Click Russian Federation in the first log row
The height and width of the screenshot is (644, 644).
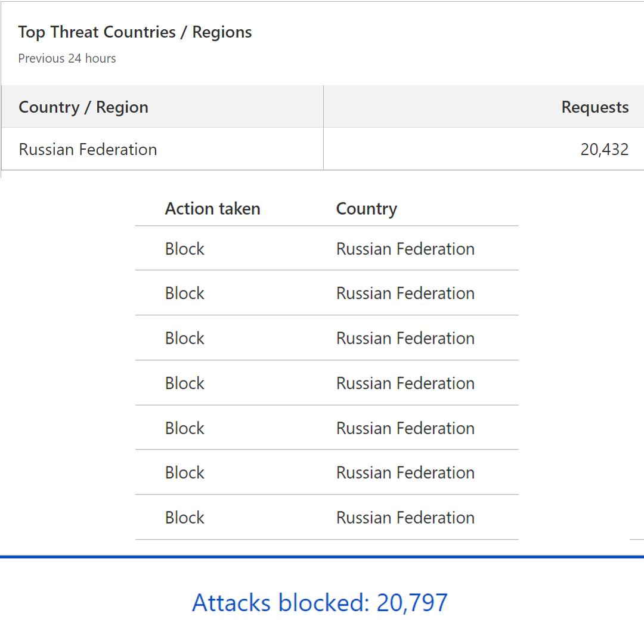[405, 249]
